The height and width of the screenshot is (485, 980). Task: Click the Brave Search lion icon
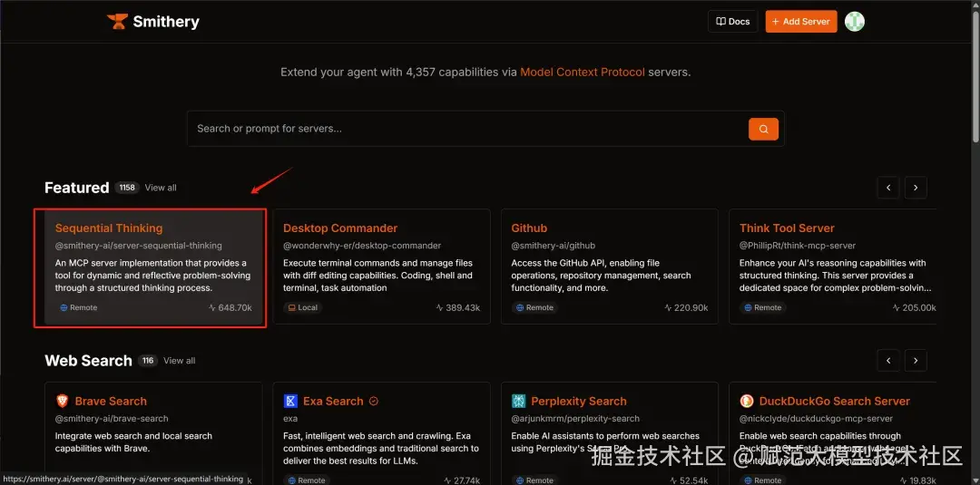point(63,401)
